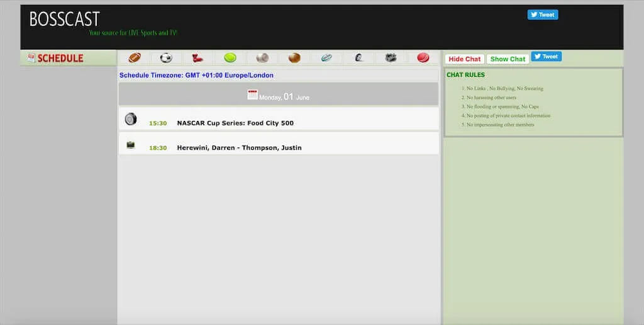Pick the white baseball icon
Screen dimensions: 644x325
[x=262, y=58]
